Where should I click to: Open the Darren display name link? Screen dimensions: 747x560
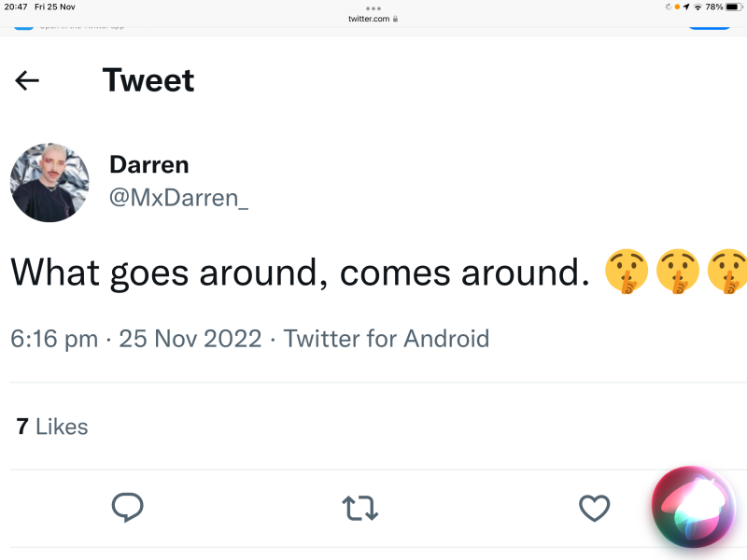click(149, 165)
